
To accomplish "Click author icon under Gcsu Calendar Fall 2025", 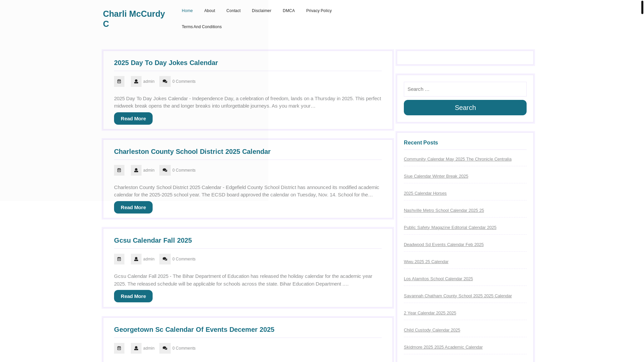I will [x=136, y=259].
